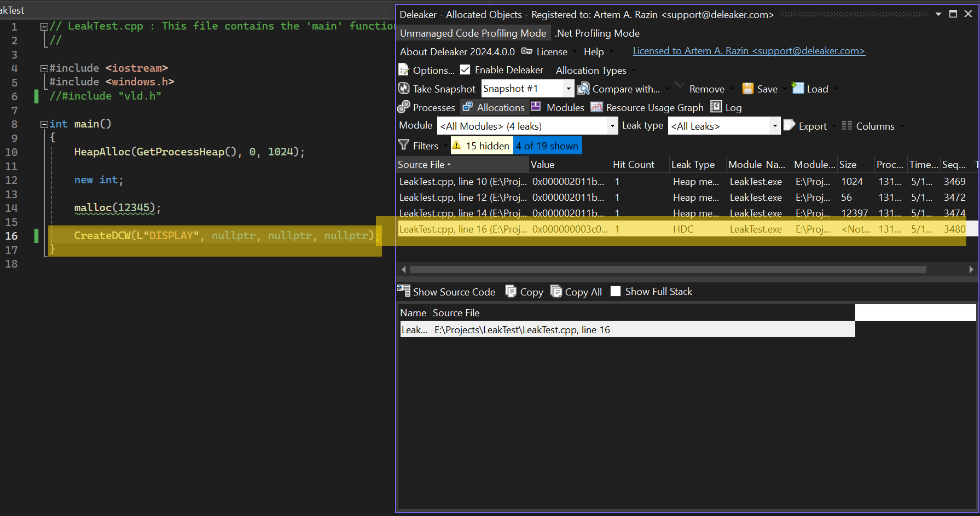Click the Take Snapshot camera icon
Image resolution: width=980 pixels, height=516 pixels.
(404, 89)
